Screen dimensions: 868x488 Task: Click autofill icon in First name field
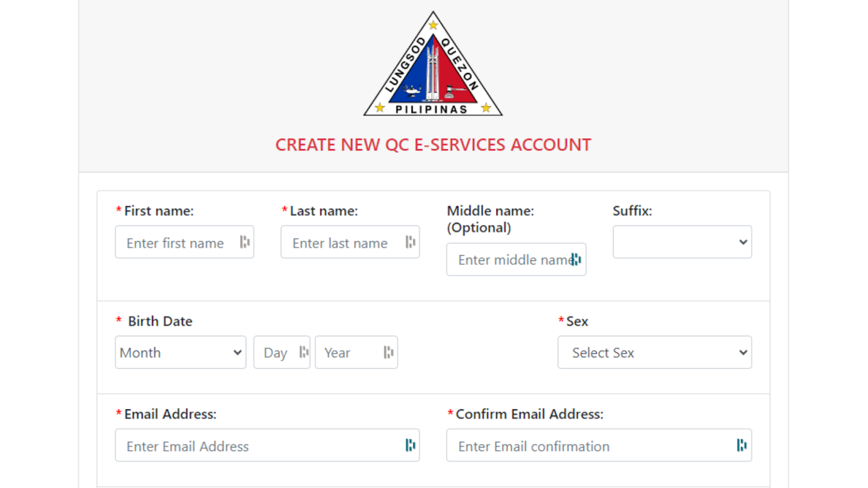245,242
